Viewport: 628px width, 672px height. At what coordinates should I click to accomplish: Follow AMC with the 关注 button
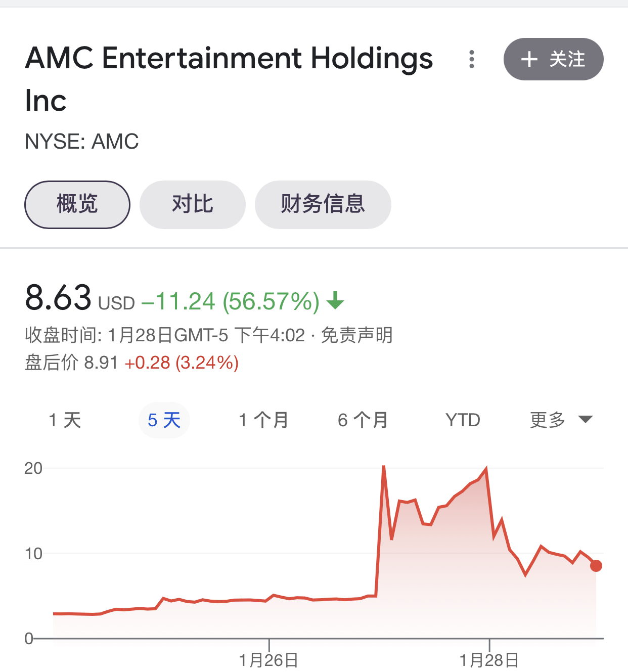click(x=553, y=59)
